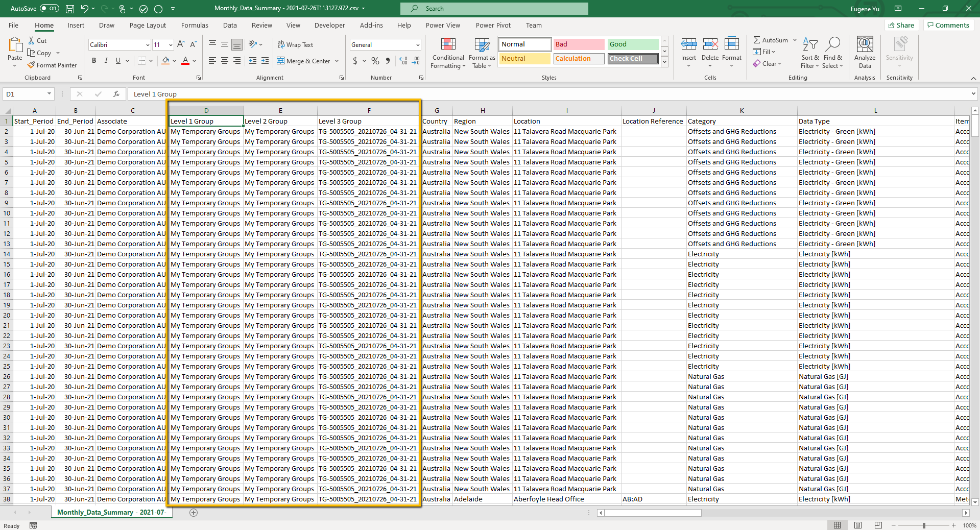The image size is (980, 530).
Task: Click the Insert Function fx icon
Action: (116, 94)
